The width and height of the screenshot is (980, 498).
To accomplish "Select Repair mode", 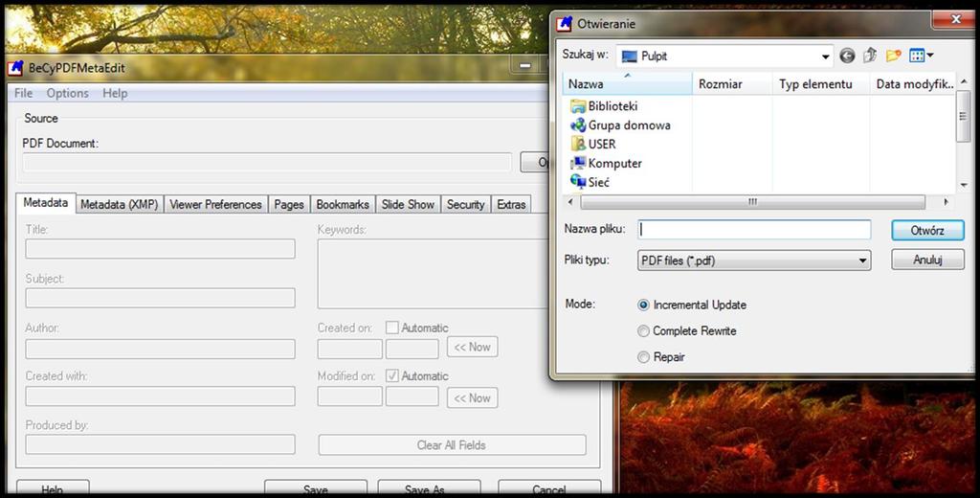I will [643, 357].
